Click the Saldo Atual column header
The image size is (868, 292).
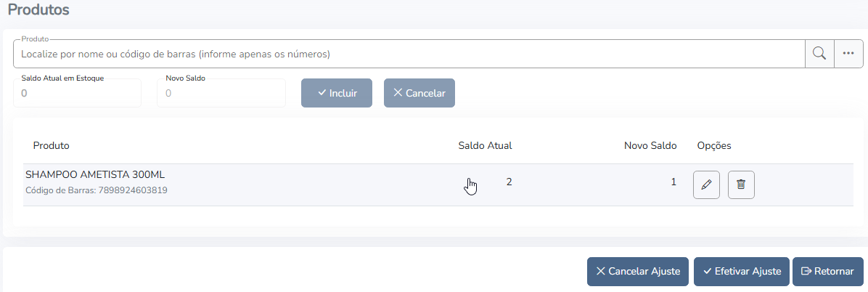pyautogui.click(x=485, y=145)
